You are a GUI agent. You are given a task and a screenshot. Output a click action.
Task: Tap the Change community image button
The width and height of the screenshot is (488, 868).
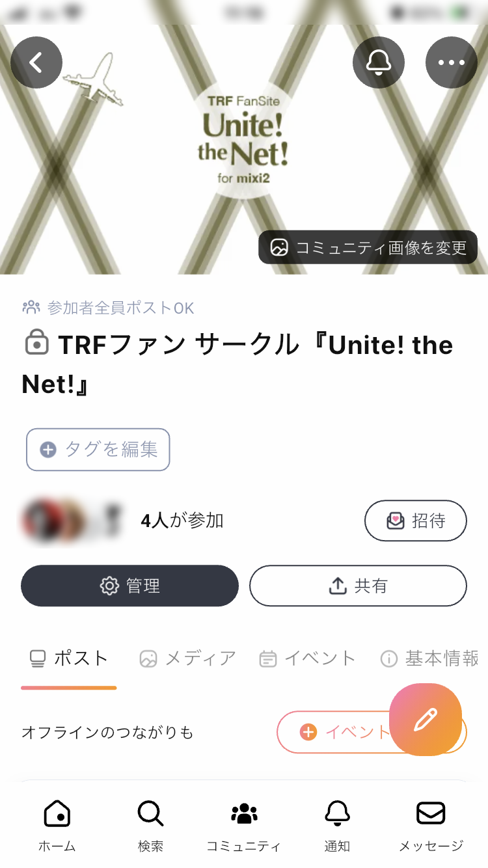click(368, 247)
